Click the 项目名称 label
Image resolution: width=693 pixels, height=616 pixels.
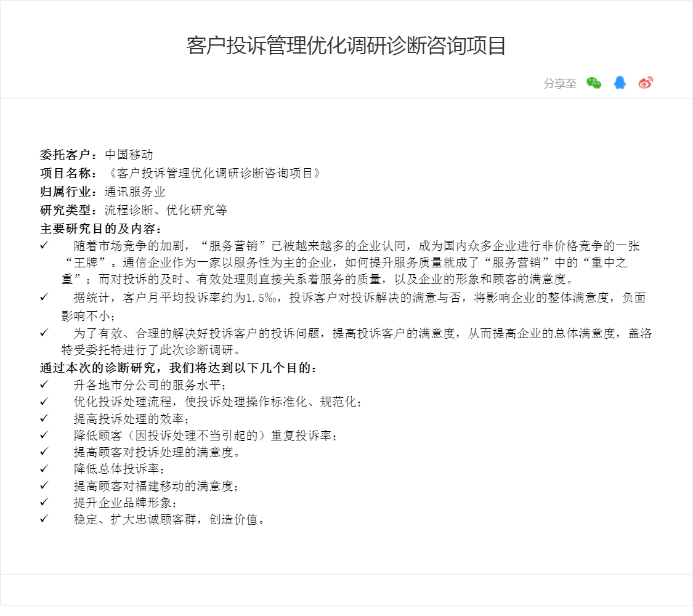(68, 173)
